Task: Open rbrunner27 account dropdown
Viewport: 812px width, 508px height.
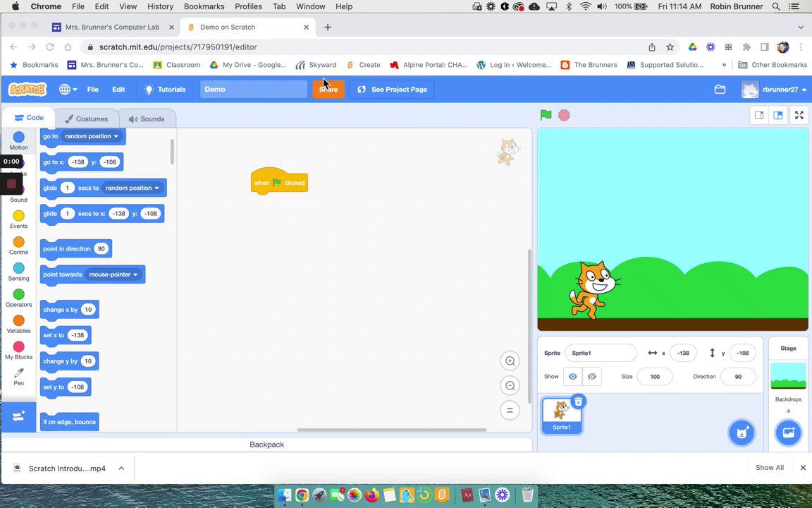Action: 774,89
